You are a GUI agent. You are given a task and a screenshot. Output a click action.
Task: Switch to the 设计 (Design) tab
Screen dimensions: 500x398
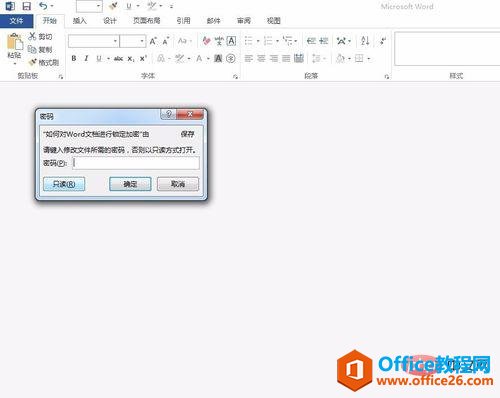110,21
